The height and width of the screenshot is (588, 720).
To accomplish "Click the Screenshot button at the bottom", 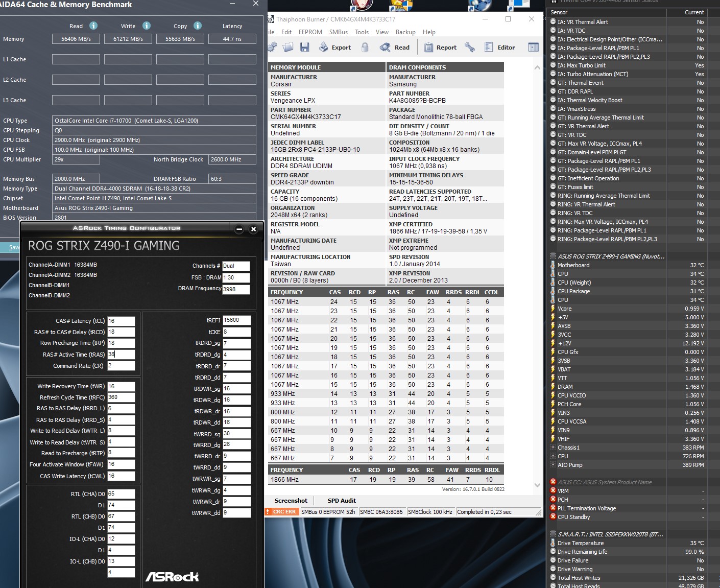I will pyautogui.click(x=291, y=501).
